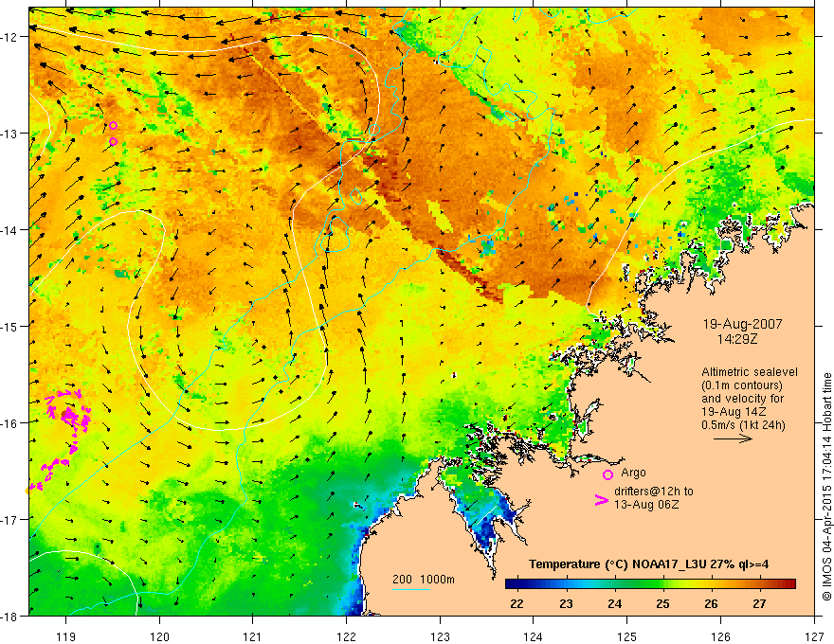Click latitude axis label -12
This screenshot has width=834, height=644.
(9, 37)
